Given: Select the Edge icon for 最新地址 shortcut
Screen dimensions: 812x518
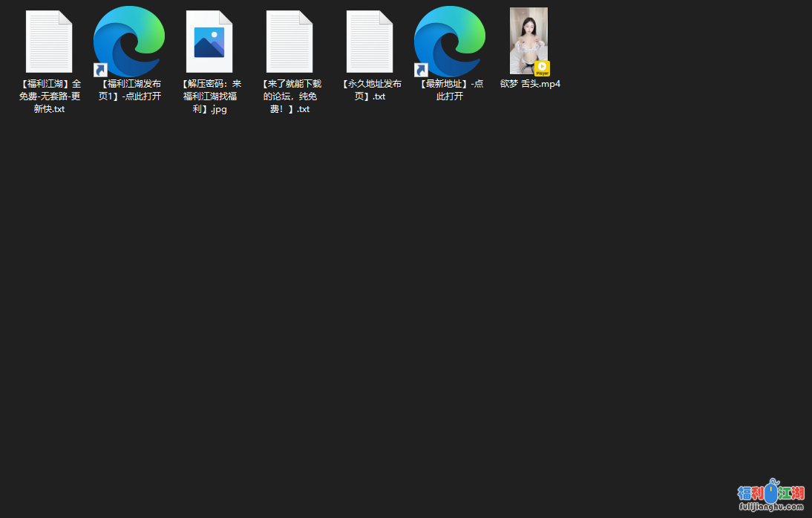Looking at the screenshot, I should [451, 39].
